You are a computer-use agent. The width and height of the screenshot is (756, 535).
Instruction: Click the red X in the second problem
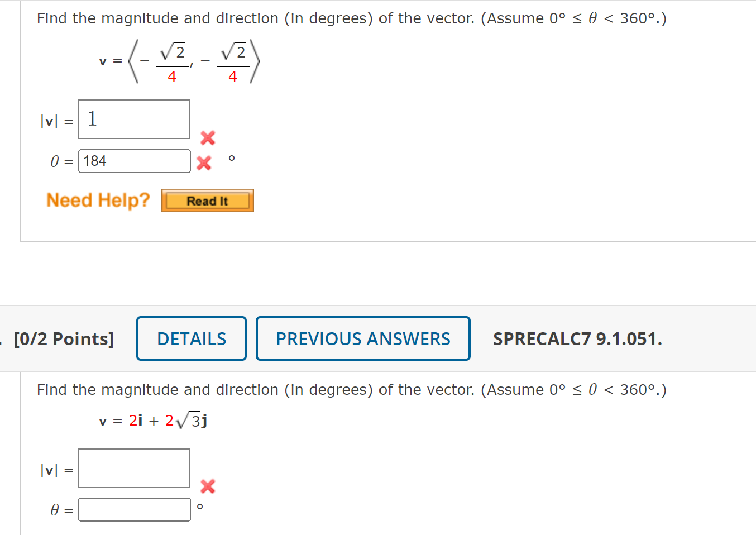[x=207, y=486]
